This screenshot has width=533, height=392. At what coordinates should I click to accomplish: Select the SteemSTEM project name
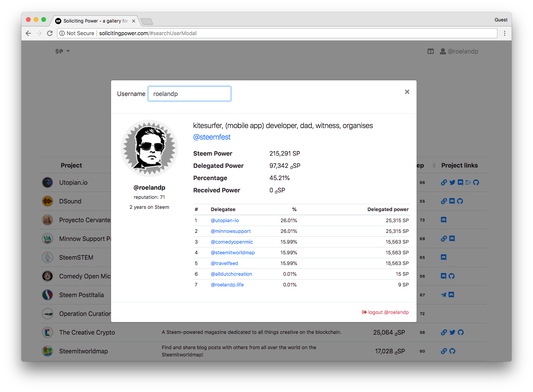point(76,257)
